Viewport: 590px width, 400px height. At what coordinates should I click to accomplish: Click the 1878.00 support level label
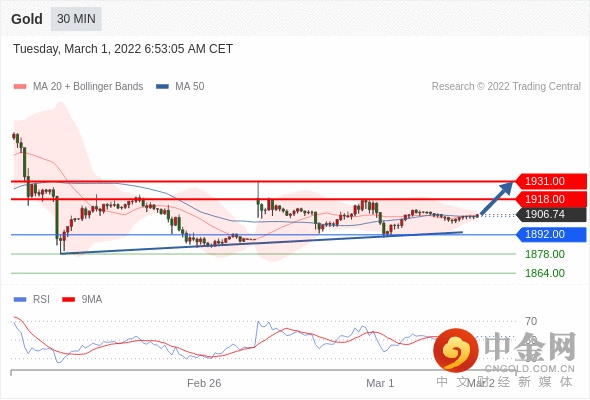point(545,254)
